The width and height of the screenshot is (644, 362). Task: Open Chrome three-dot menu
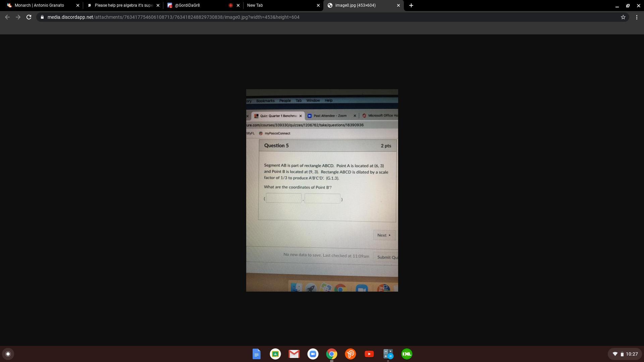tap(637, 17)
